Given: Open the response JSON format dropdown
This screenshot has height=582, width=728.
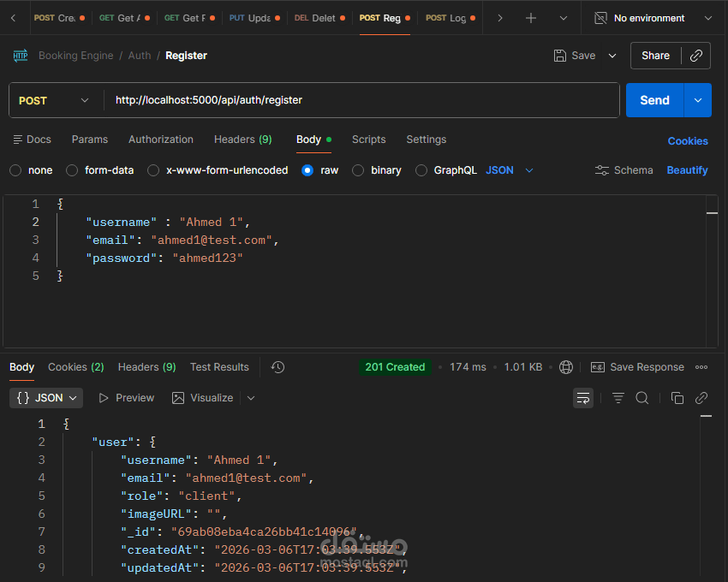Looking at the screenshot, I should point(46,398).
